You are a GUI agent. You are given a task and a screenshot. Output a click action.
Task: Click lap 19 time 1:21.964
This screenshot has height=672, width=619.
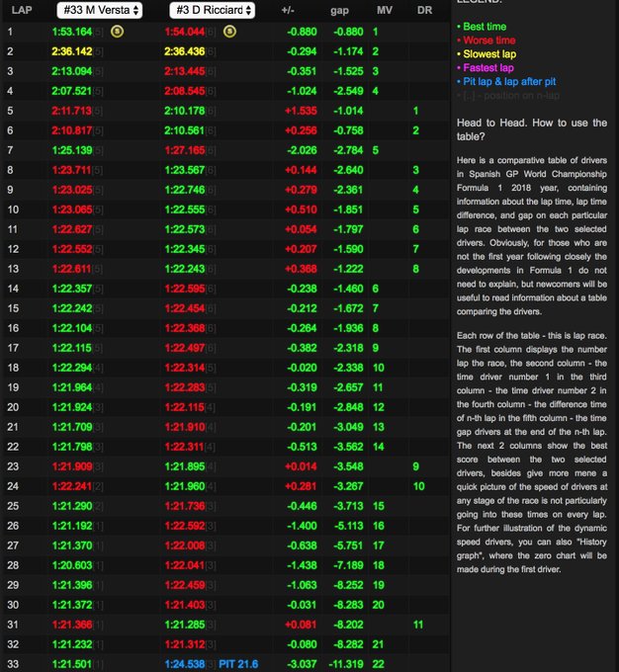71,387
